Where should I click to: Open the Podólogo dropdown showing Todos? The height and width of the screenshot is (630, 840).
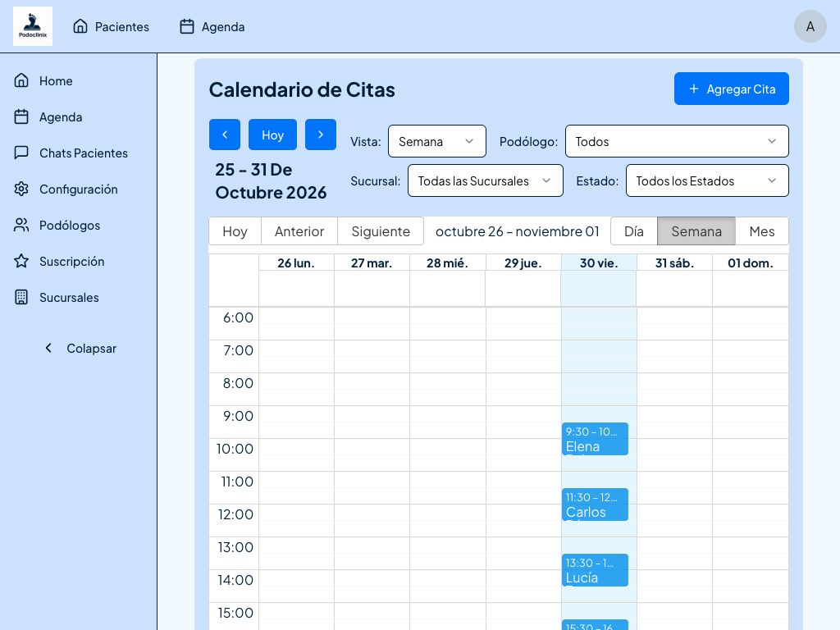(677, 141)
